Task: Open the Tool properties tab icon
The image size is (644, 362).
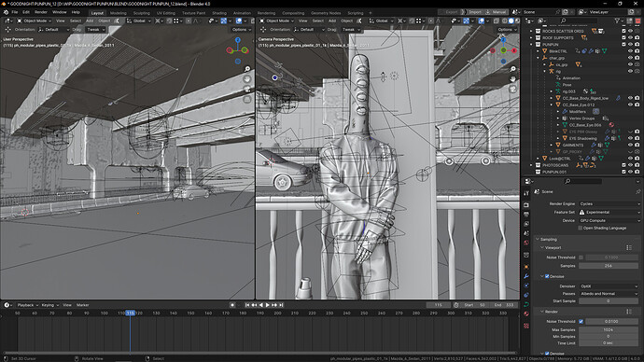Action: pos(526,193)
